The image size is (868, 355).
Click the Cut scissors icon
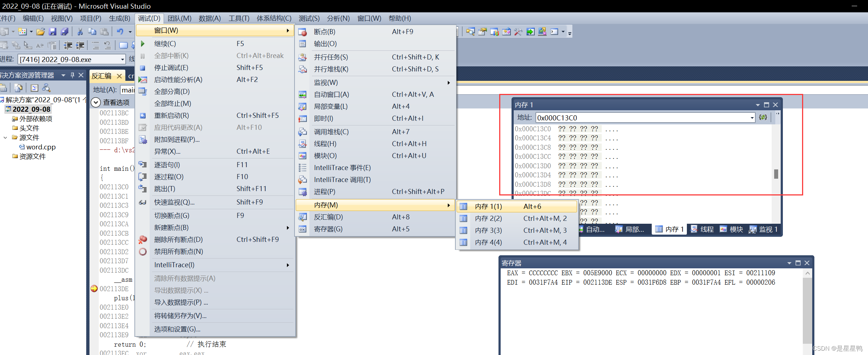(80, 32)
